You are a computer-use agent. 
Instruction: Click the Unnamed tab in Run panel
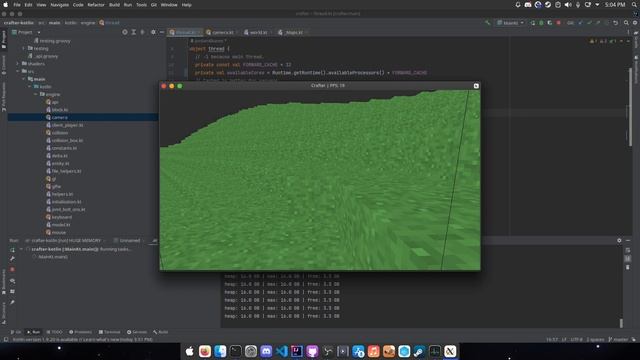(x=127, y=241)
